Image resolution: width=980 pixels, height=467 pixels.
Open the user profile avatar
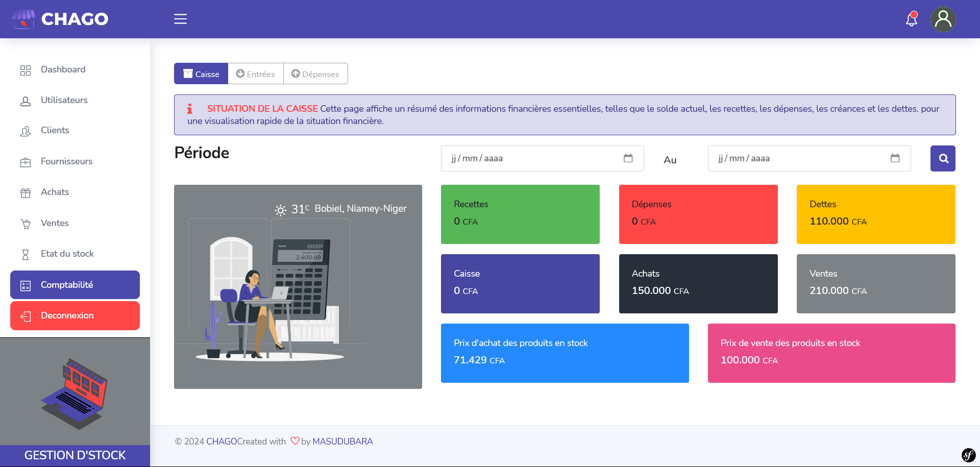tap(943, 19)
